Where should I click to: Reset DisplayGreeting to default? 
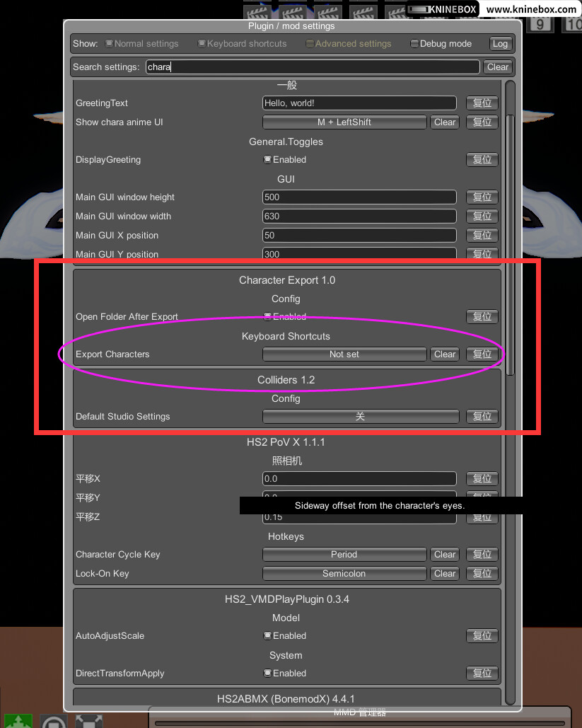(482, 160)
